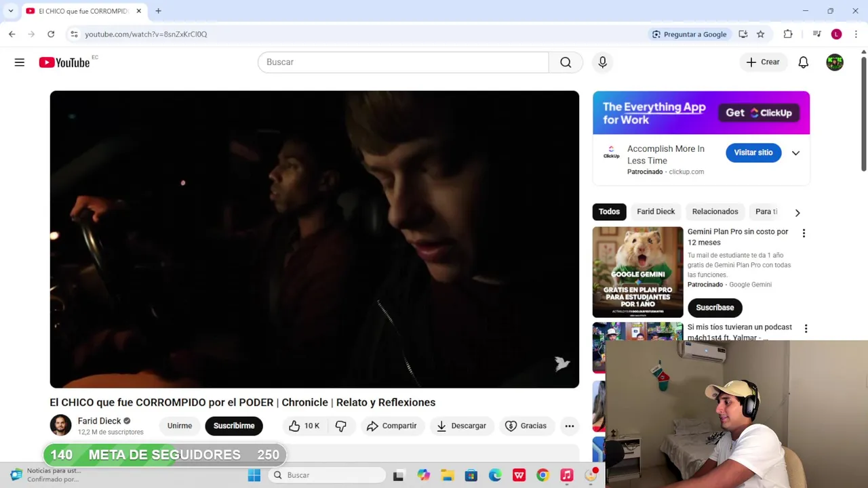Click Preguntar a Google button
The width and height of the screenshot is (868, 488).
point(689,34)
